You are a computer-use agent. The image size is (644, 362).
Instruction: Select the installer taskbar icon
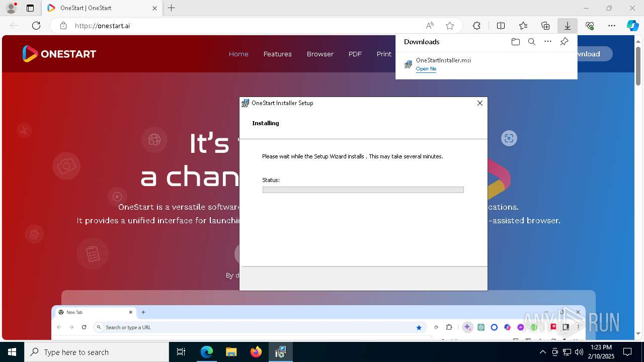pyautogui.click(x=281, y=352)
